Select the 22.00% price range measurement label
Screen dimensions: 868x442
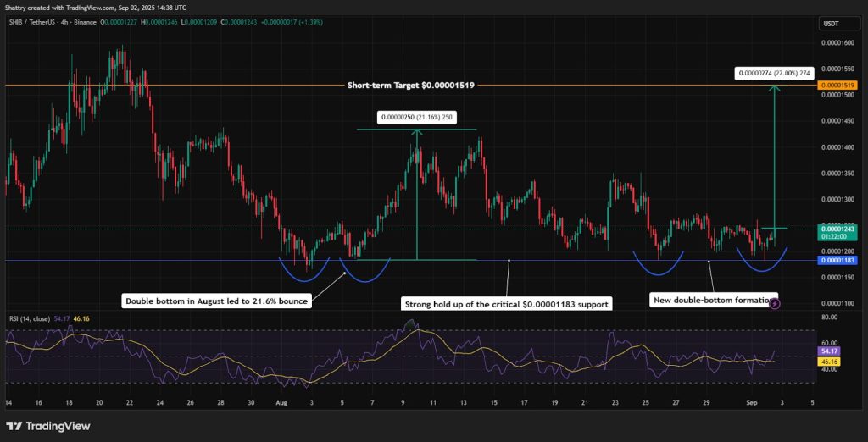[776, 73]
